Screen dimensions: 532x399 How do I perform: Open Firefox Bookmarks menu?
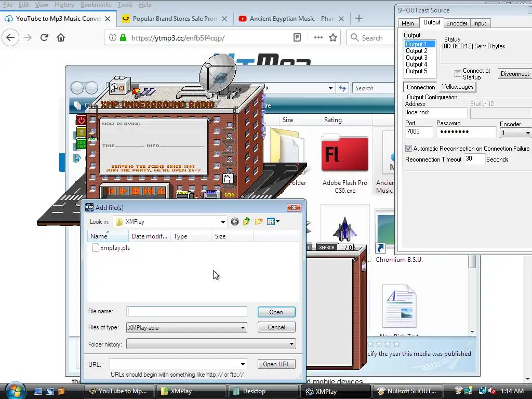click(x=96, y=5)
